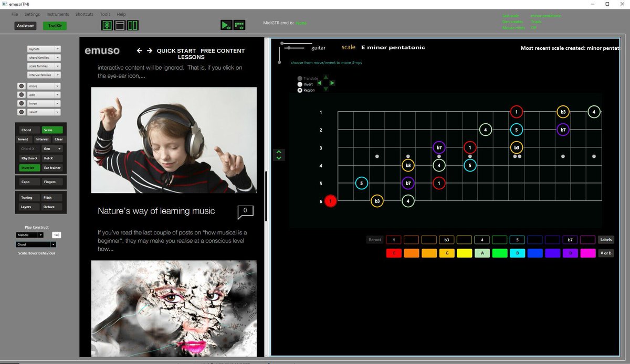Click the Assistant button
Screen dimensions: 630x364
[25, 26]
